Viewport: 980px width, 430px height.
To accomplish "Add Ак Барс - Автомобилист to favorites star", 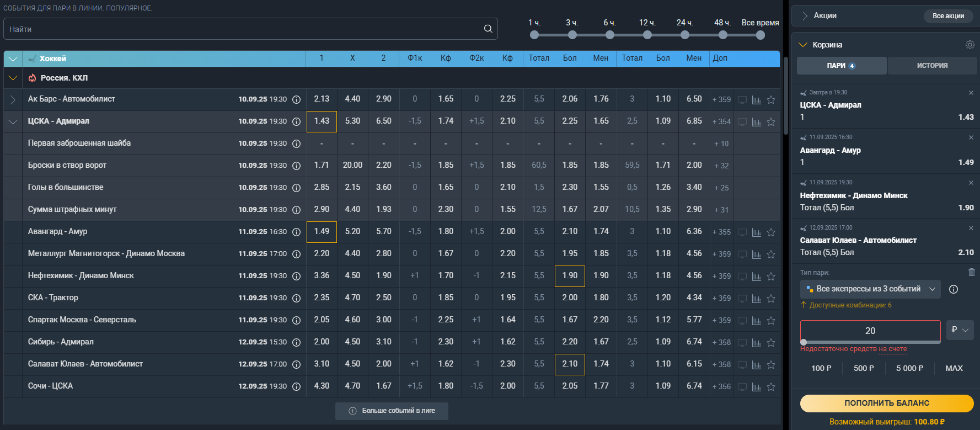I will (x=771, y=100).
